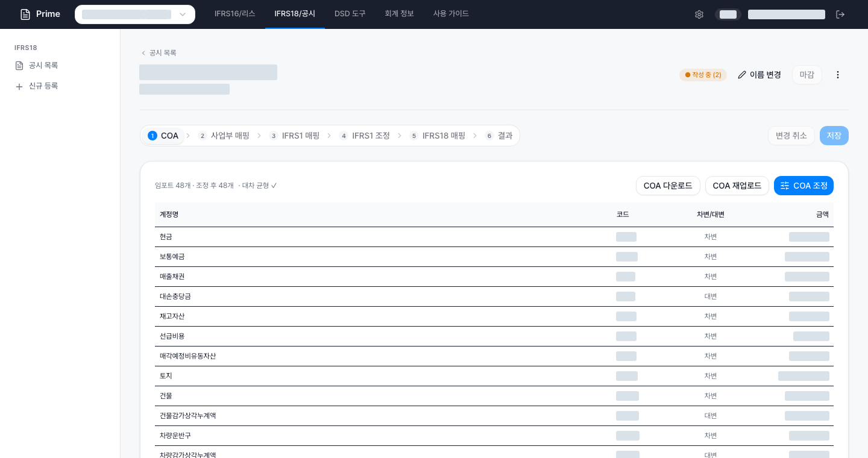This screenshot has height=458, width=868.
Task: Click the COA 재업로드 button
Action: point(737,186)
